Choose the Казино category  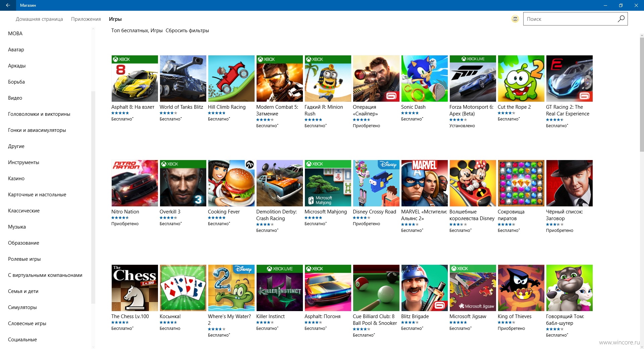click(x=16, y=179)
